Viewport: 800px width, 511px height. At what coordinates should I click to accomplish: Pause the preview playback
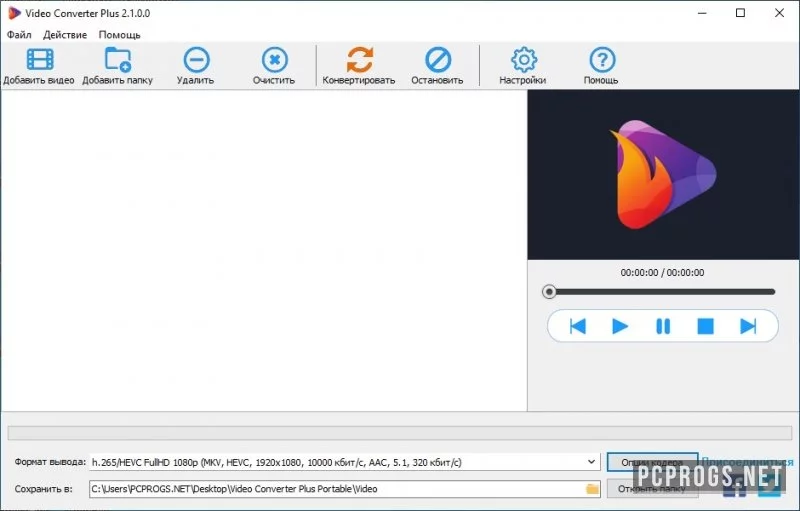[663, 326]
